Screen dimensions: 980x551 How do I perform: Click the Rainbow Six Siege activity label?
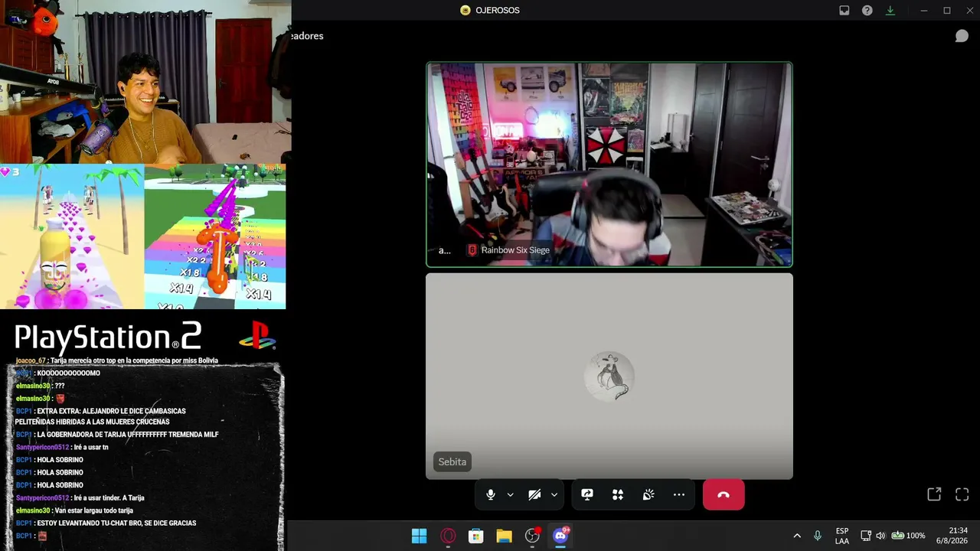pos(508,250)
